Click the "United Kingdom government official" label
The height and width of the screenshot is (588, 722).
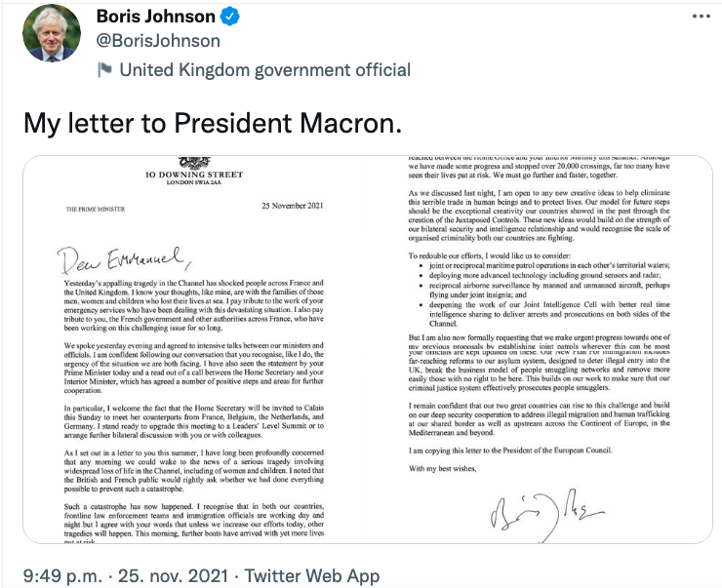tap(264, 69)
